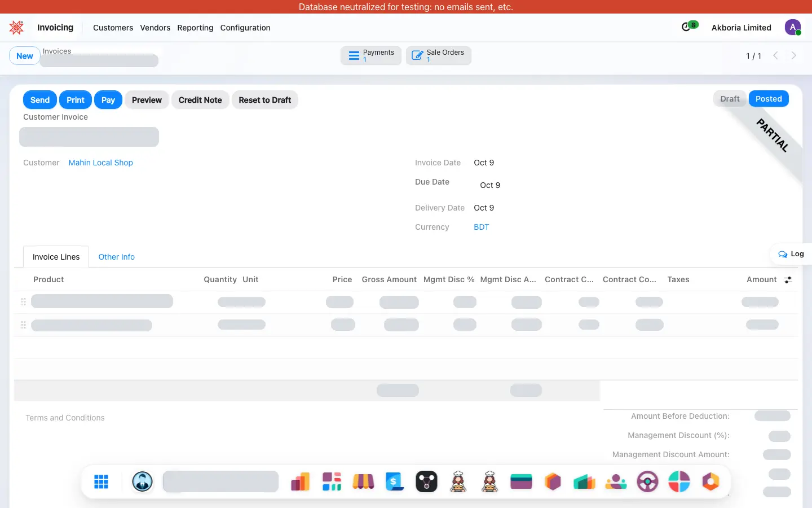Open the Vendors menu

pos(155,28)
